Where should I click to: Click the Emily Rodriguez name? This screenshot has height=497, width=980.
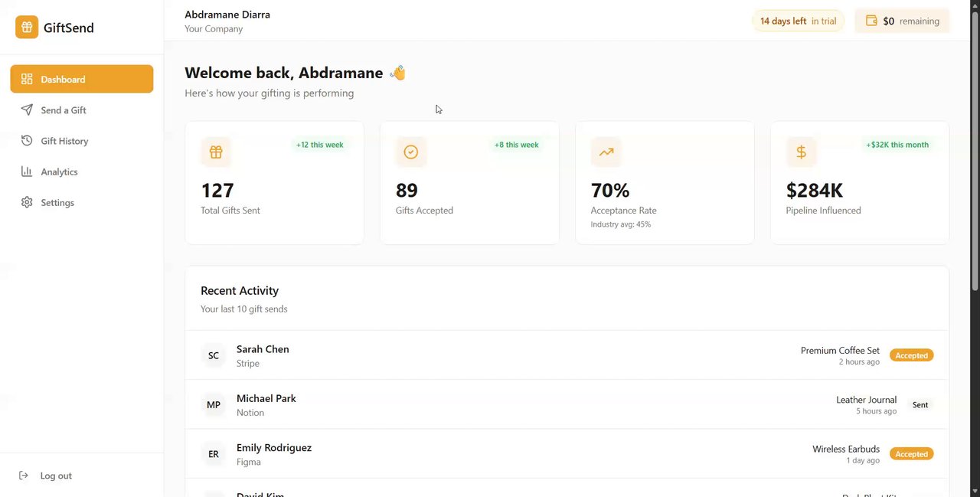[274, 447]
